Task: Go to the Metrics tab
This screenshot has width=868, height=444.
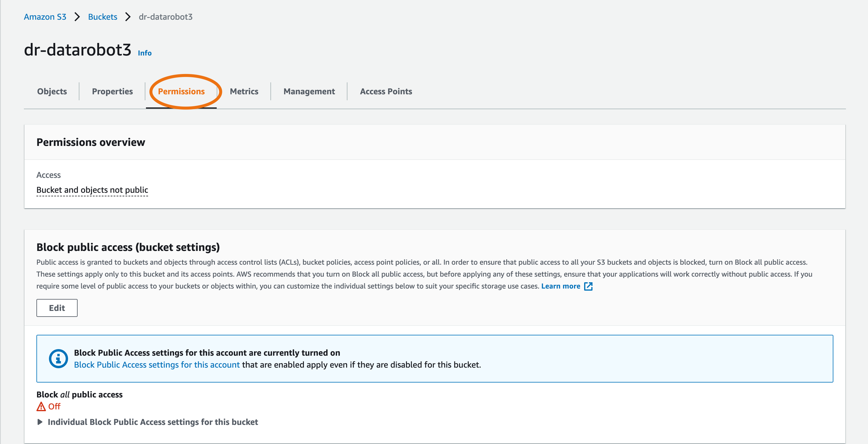Action: point(244,91)
